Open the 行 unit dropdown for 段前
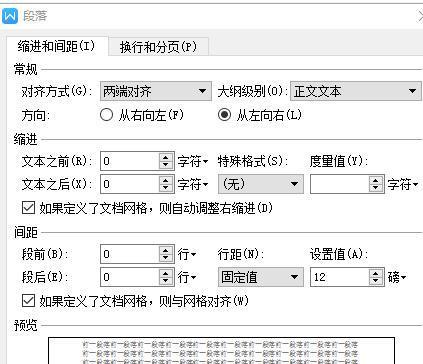Image resolution: width=423 pixels, height=364 pixels. click(x=187, y=255)
